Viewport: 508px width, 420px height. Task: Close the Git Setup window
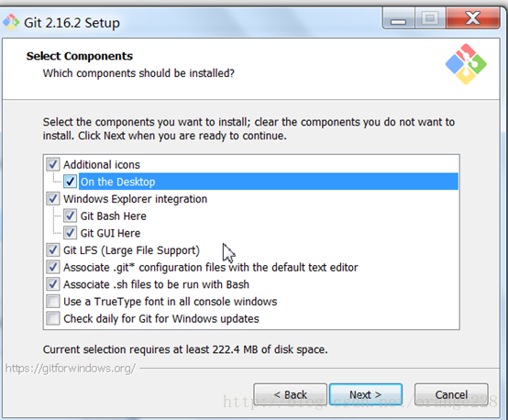[472, 19]
